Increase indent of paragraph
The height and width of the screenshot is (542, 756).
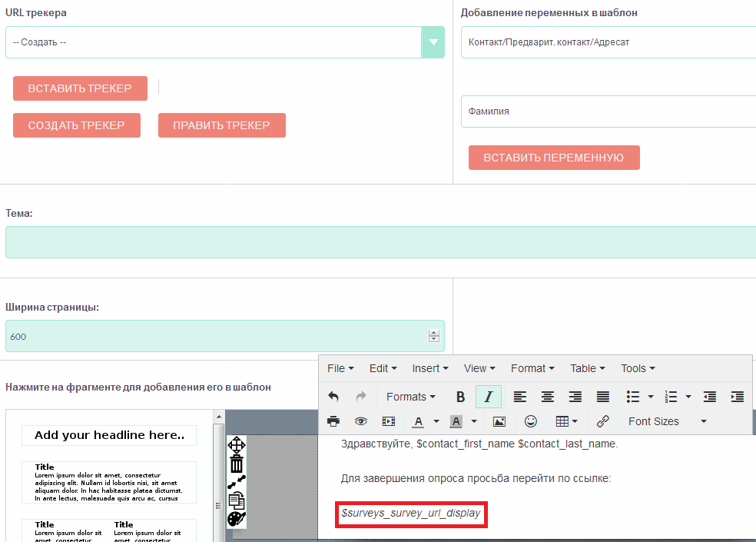pyautogui.click(x=738, y=397)
